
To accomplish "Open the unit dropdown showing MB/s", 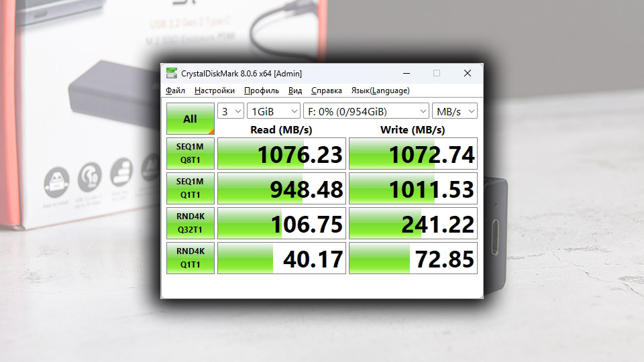I will (x=455, y=111).
